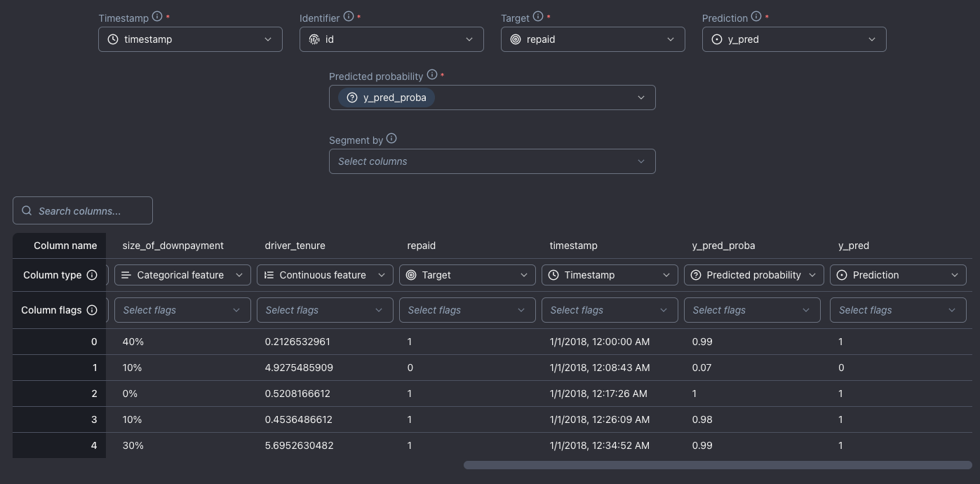Image resolution: width=980 pixels, height=484 pixels.
Task: Click the y_pred_proba chip in Predicted probability
Action: [387, 98]
